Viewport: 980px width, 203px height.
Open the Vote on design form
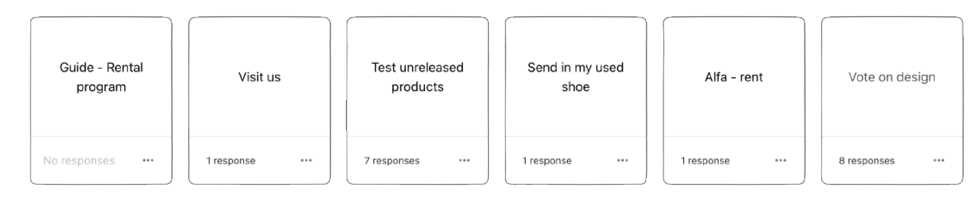click(892, 77)
